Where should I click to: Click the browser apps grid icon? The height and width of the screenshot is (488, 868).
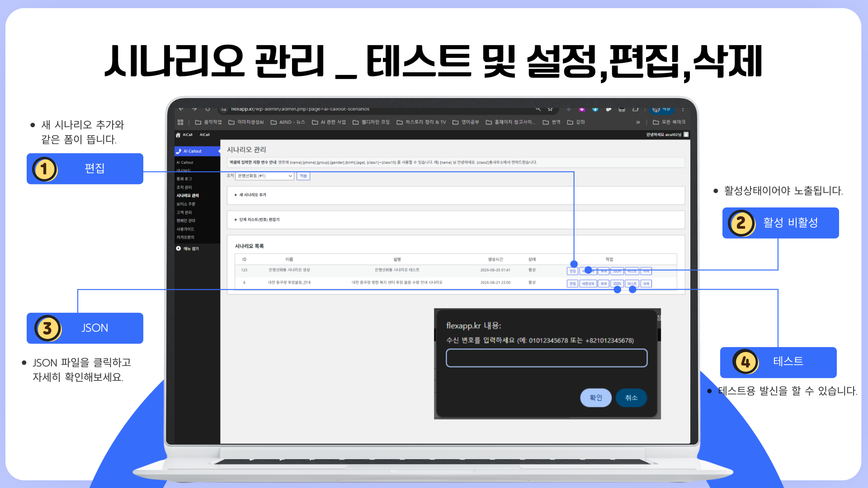pyautogui.click(x=180, y=122)
